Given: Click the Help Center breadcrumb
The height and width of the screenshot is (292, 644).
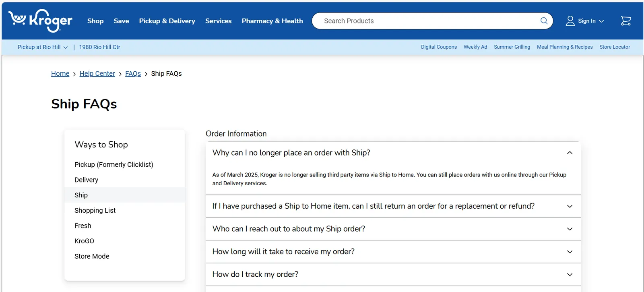Looking at the screenshot, I should 97,74.
